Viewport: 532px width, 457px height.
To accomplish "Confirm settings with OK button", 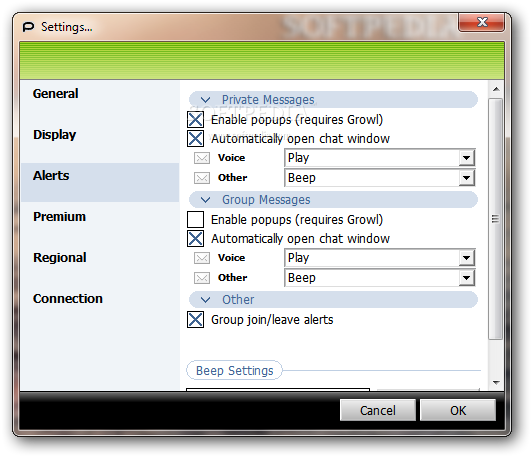I will pyautogui.click(x=458, y=410).
